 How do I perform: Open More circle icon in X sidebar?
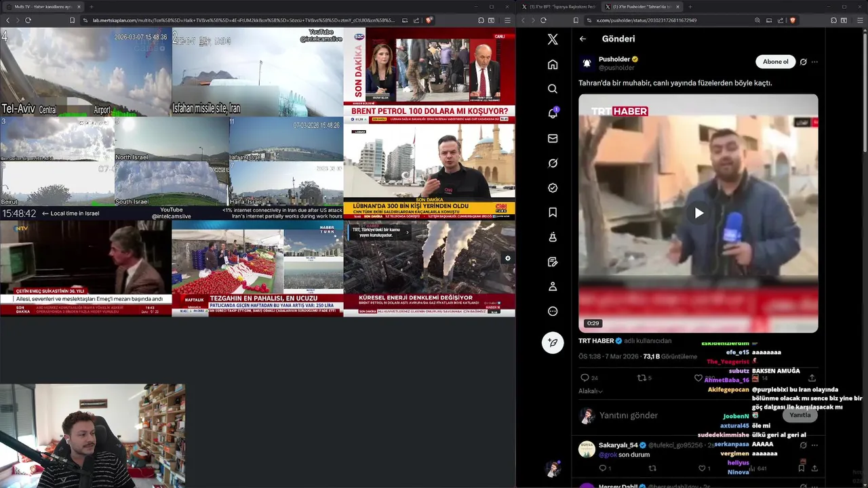point(553,311)
